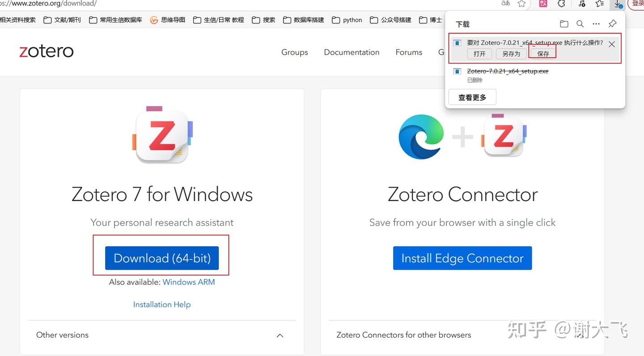Toggle the add-to-favorites star
The image size is (644, 356).
tap(521, 3)
